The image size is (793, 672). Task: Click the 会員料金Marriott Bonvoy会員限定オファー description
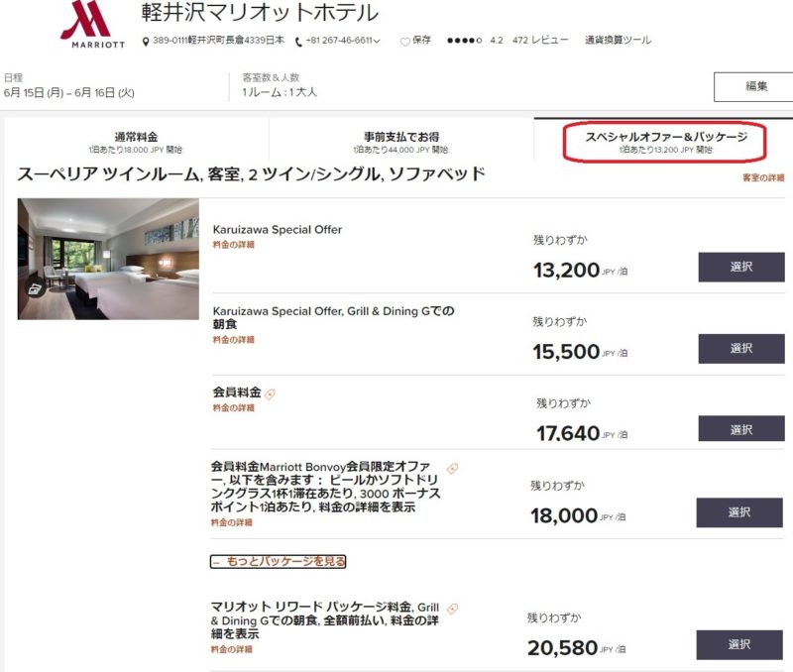[x=325, y=487]
